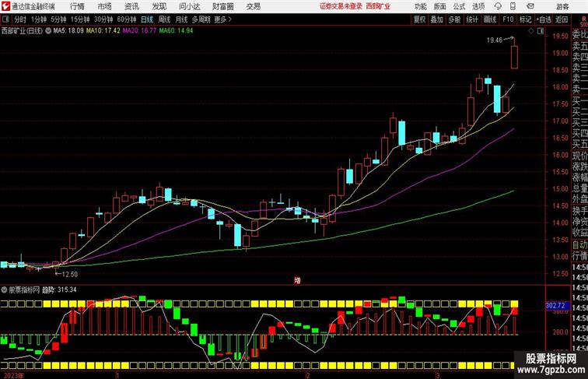The height and width of the screenshot is (379, 588).
Task: Switch to 15分钟 period tab
Action: pos(80,19)
